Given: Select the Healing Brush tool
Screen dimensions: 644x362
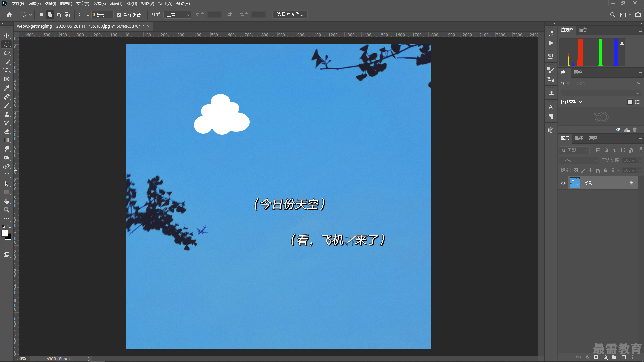Looking at the screenshot, I should (7, 97).
